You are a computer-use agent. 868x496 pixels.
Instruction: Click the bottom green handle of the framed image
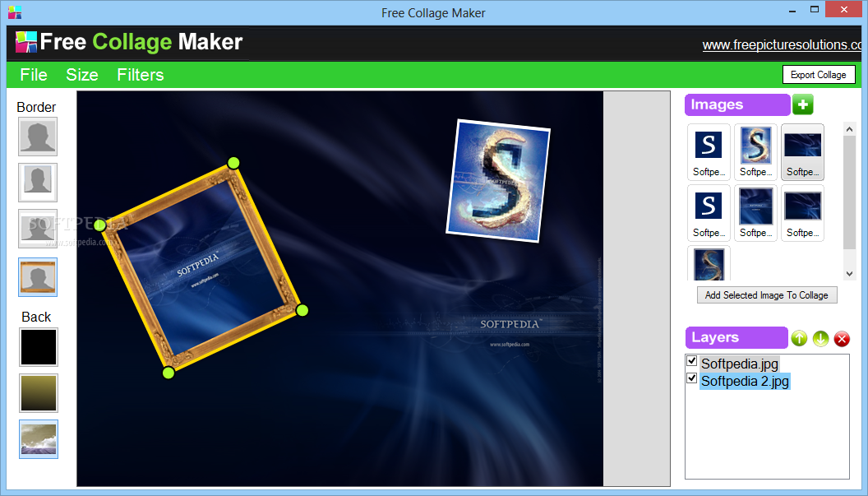coord(169,373)
